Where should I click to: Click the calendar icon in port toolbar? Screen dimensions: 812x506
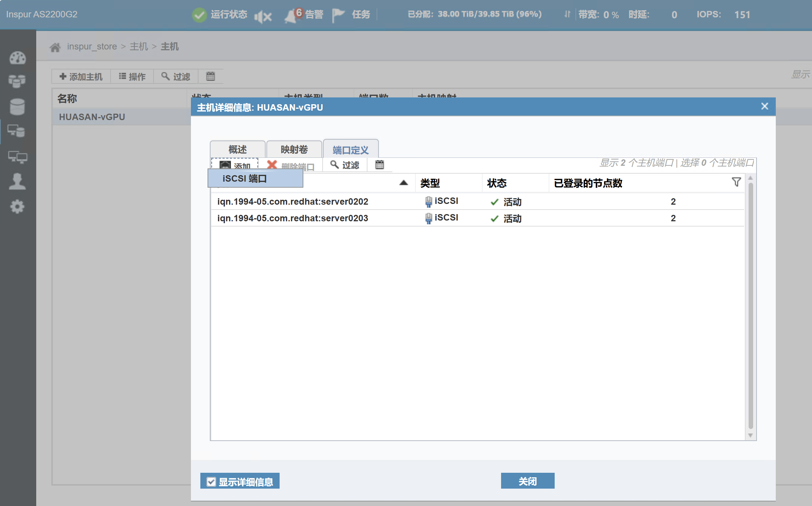[380, 165]
